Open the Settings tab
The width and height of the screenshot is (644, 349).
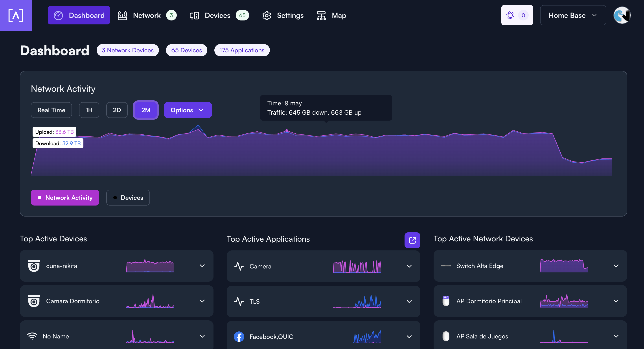point(283,15)
